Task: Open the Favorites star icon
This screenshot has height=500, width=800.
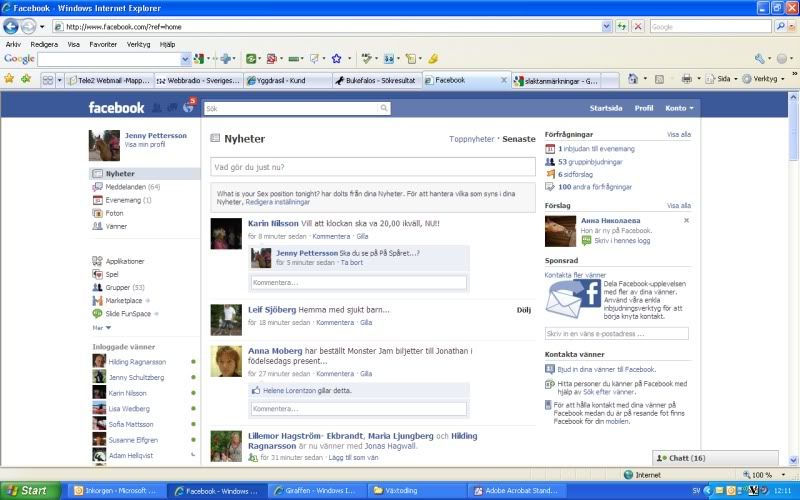Action: click(9, 79)
